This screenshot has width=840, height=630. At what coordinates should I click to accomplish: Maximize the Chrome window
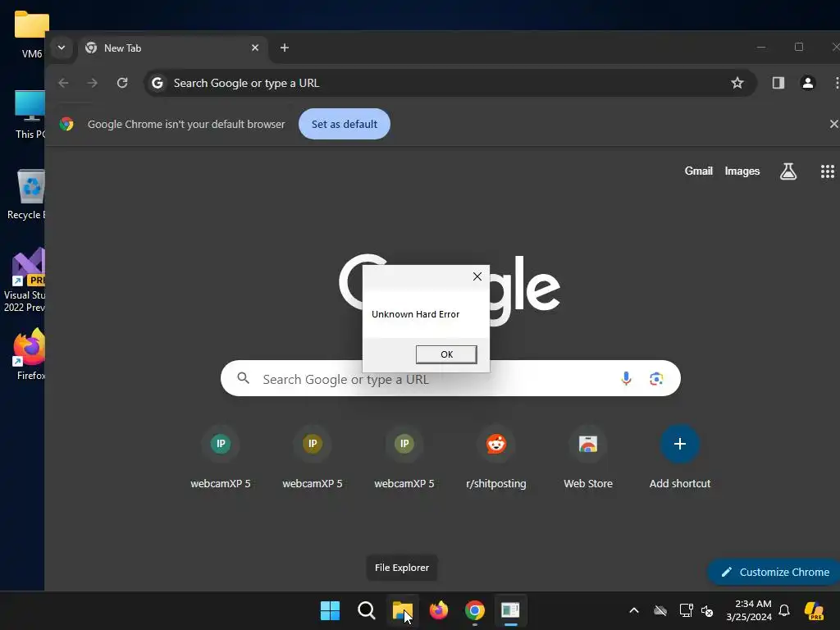[799, 47]
